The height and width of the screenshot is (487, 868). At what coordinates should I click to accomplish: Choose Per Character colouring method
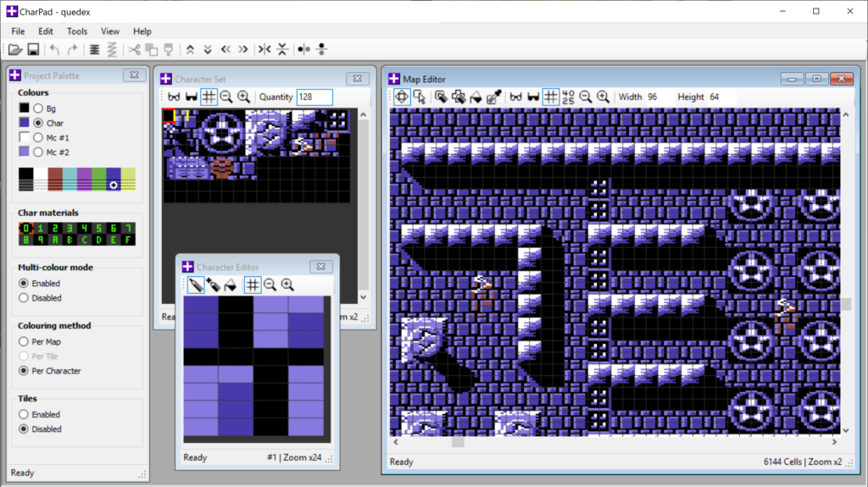click(x=23, y=371)
